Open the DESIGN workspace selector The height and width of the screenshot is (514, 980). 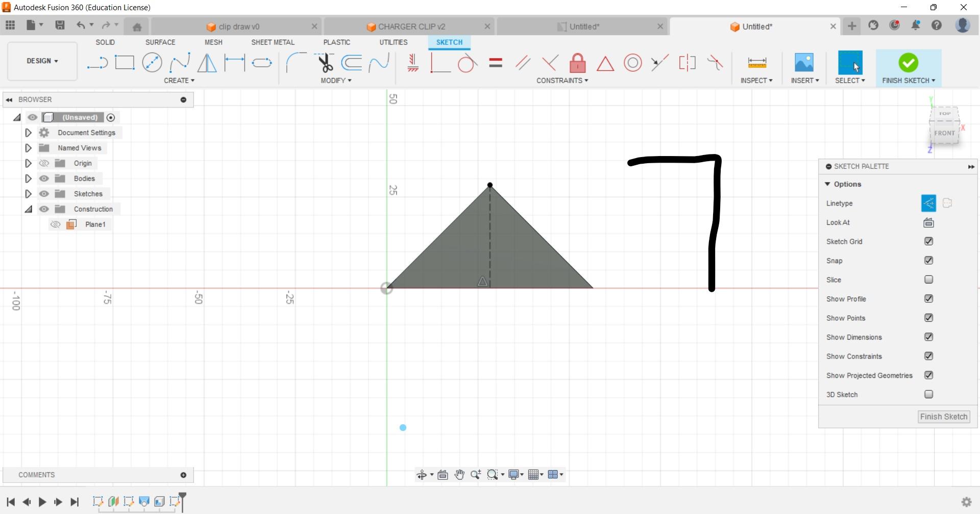tap(42, 61)
